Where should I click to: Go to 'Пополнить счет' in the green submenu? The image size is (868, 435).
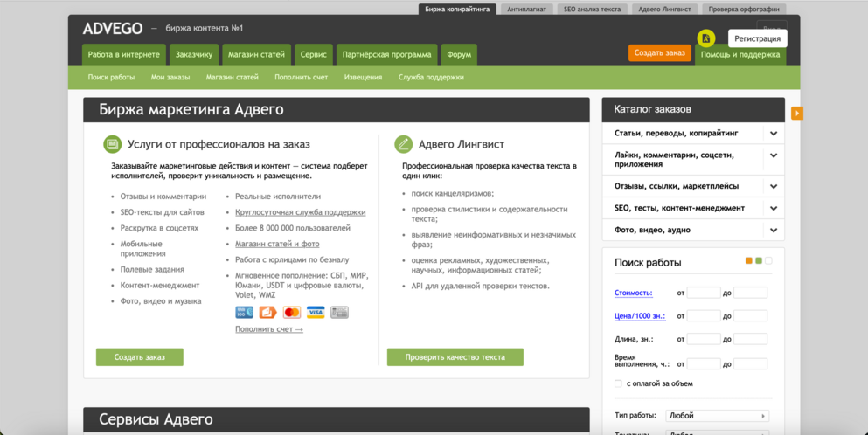(302, 78)
